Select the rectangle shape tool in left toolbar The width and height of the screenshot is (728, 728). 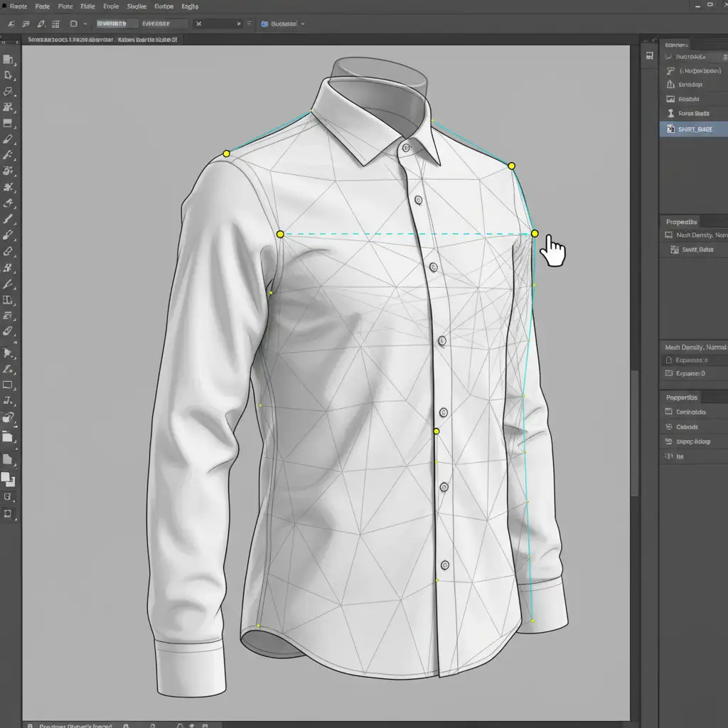click(9, 385)
